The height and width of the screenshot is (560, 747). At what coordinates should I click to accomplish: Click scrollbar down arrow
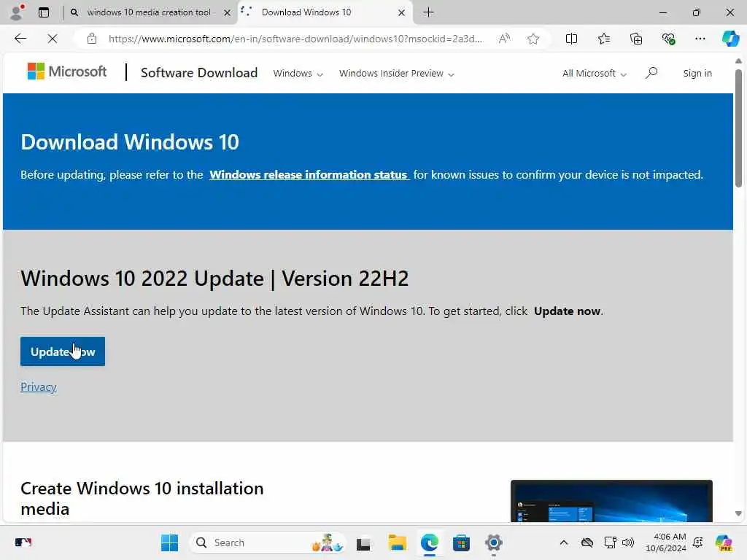738,513
